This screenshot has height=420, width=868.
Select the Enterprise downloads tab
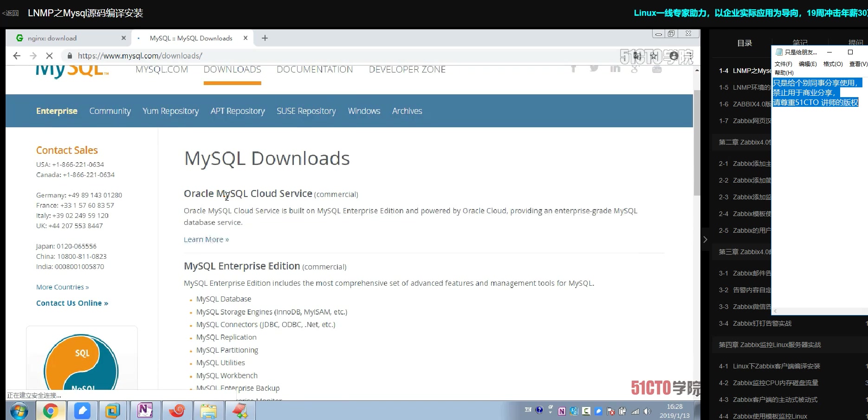tap(57, 111)
